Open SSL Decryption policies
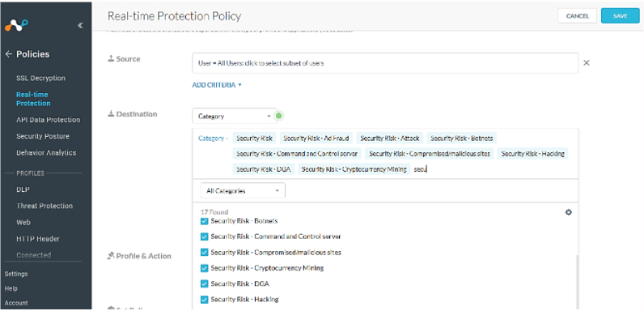Screen dimensions: 644x311 click(40, 79)
